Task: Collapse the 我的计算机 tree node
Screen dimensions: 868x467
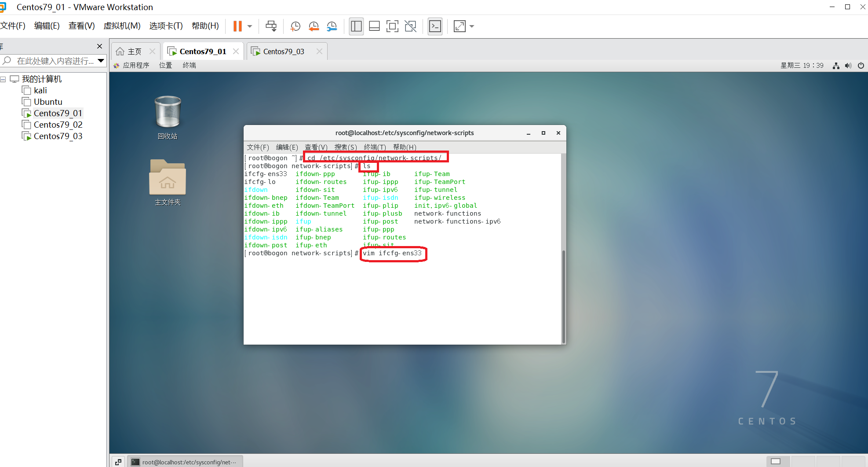Action: pyautogui.click(x=3, y=79)
